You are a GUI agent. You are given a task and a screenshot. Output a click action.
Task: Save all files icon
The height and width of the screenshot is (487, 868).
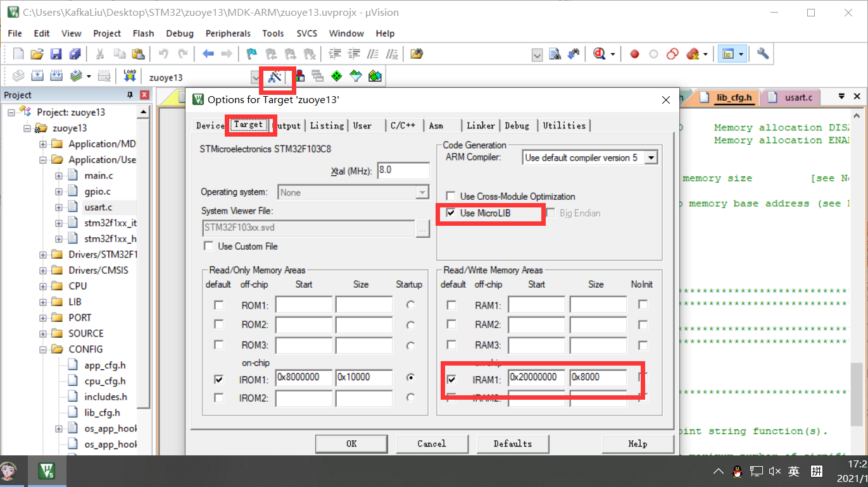[x=75, y=54]
